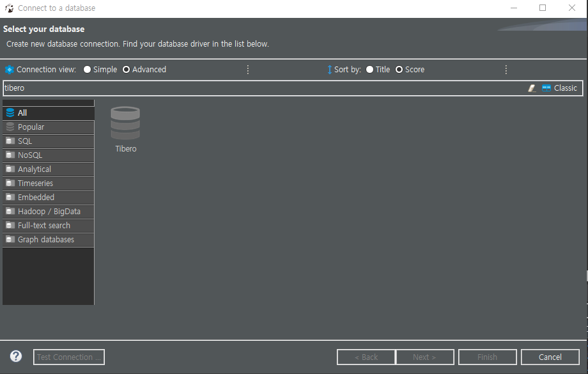Screen dimensions: 588x374
Task: Switch to the Classic view
Action: tap(559, 88)
